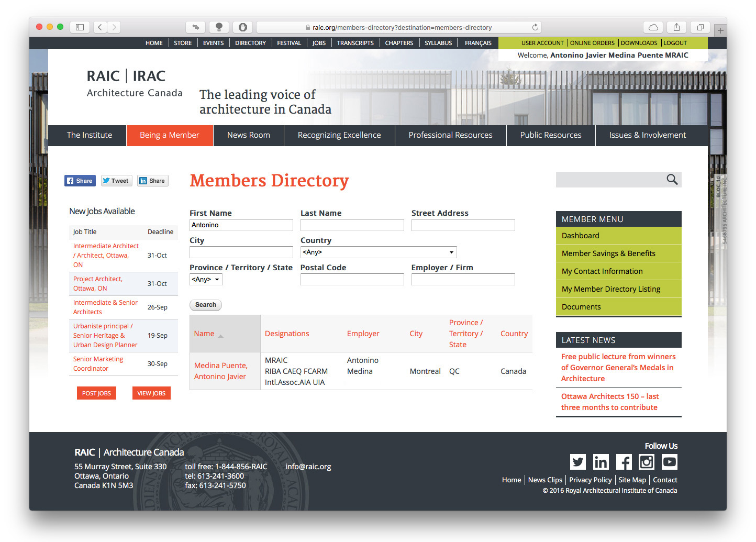Tweet this page button
The width and height of the screenshot is (756, 542).
[117, 181]
